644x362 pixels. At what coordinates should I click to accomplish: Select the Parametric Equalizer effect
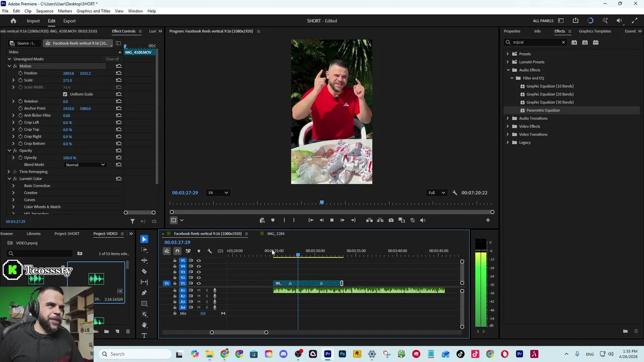(543, 110)
